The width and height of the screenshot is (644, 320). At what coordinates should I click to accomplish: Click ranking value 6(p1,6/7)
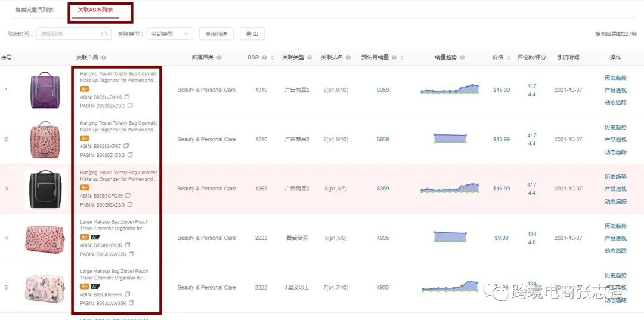click(336, 189)
